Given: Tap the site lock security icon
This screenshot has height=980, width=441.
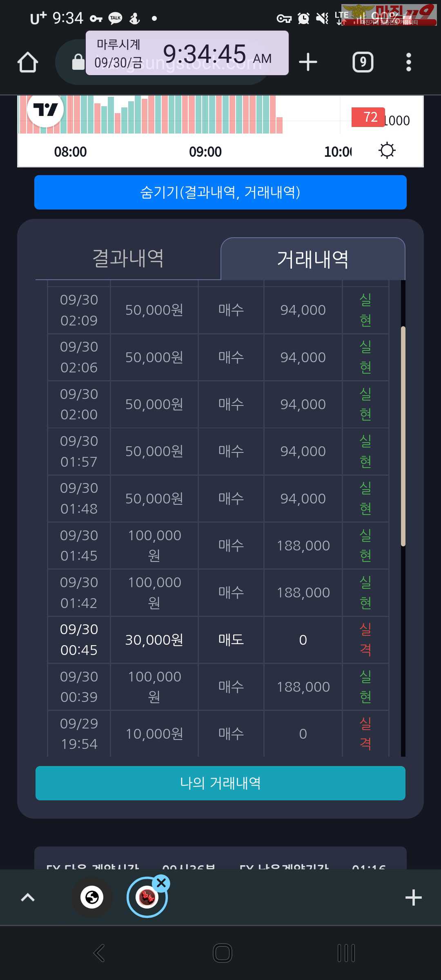Looking at the screenshot, I should (78, 62).
